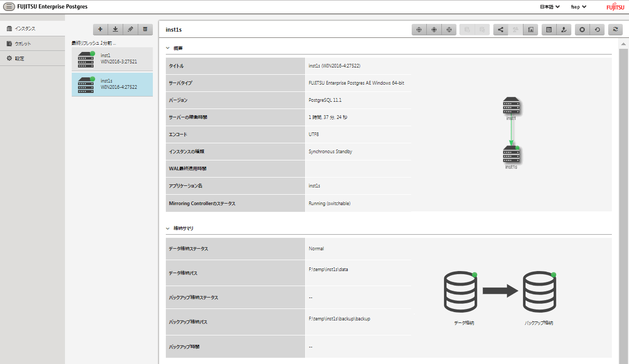The height and width of the screenshot is (364, 629).
Task: Open the 設定 sidebar tab
Action: [32, 58]
